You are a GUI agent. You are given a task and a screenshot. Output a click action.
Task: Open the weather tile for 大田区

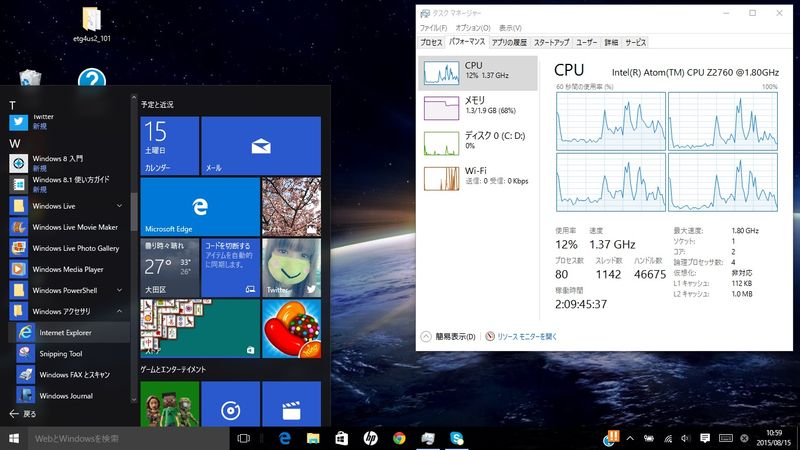pyautogui.click(x=169, y=267)
